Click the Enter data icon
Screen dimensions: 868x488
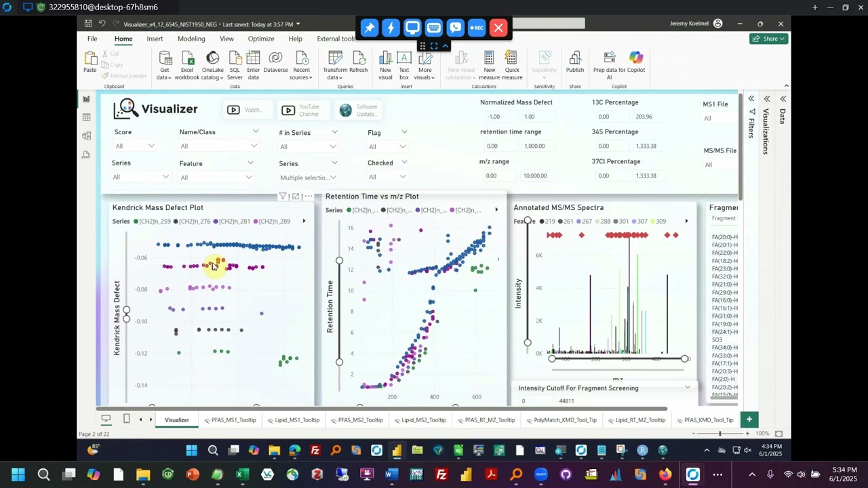[x=253, y=65]
